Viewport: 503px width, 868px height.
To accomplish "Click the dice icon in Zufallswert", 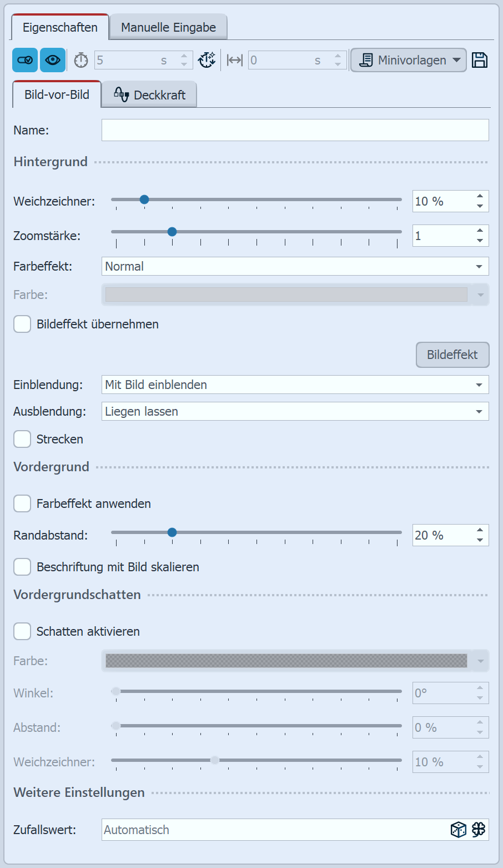I will point(458,830).
